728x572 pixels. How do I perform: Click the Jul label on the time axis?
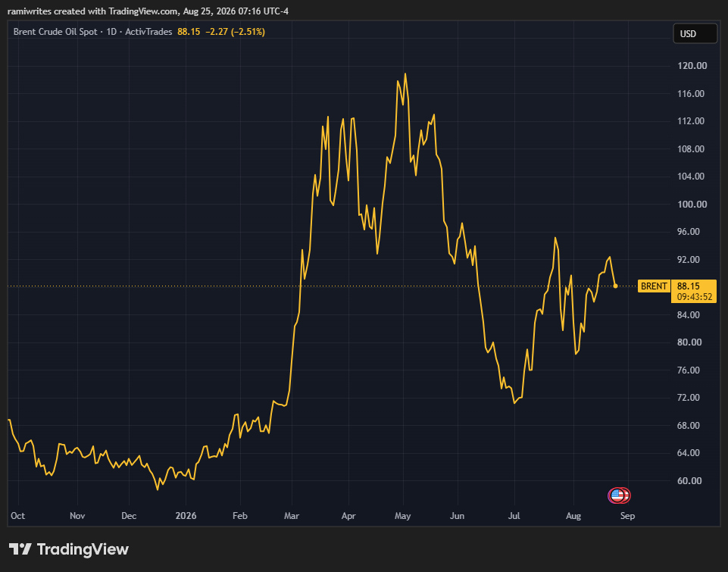tap(514, 516)
